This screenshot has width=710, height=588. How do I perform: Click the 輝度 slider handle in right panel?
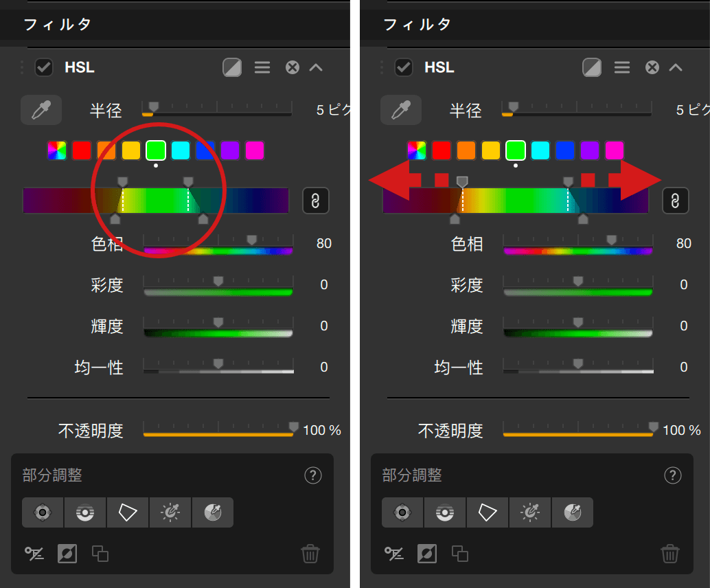[x=577, y=323]
